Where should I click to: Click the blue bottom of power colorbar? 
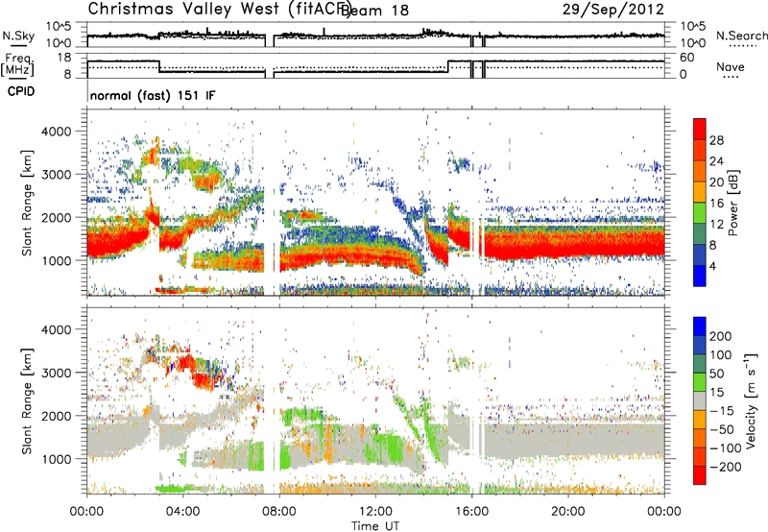700,276
